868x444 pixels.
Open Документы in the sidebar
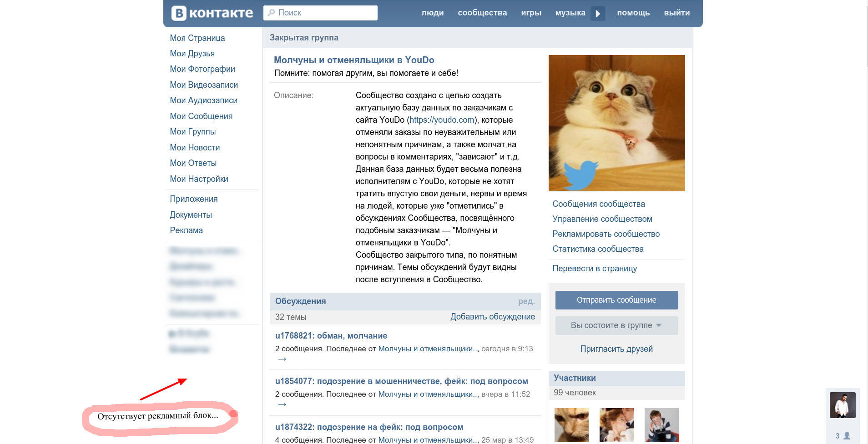pyautogui.click(x=191, y=215)
